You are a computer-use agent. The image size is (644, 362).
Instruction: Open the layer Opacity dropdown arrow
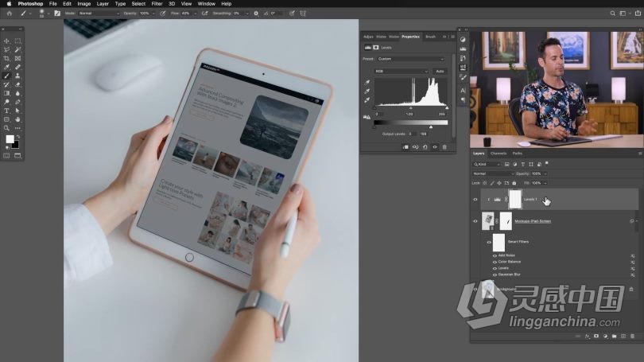coord(545,173)
